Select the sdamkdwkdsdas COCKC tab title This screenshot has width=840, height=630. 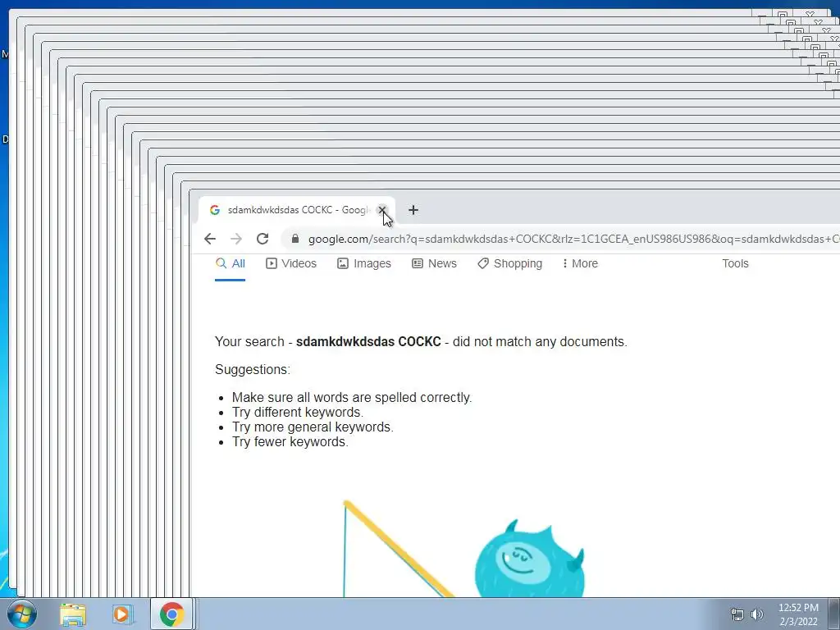299,210
